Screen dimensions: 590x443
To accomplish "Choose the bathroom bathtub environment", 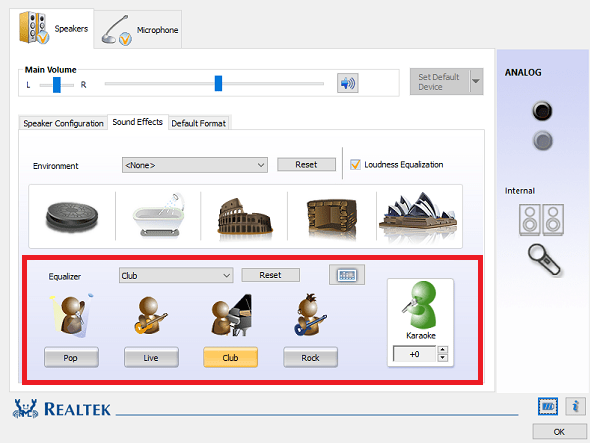I will tap(159, 215).
